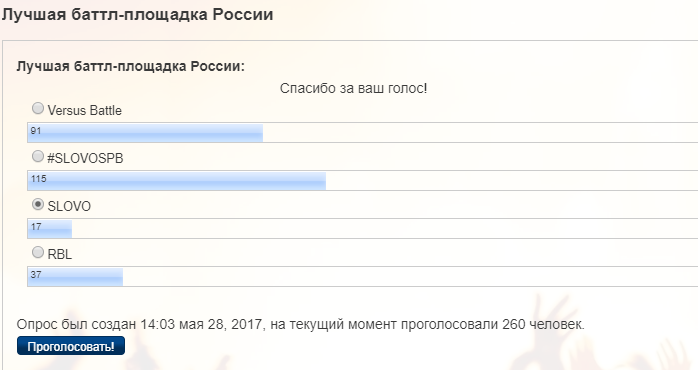
Task: Click the SLOVO blue results bar
Action: [50, 229]
